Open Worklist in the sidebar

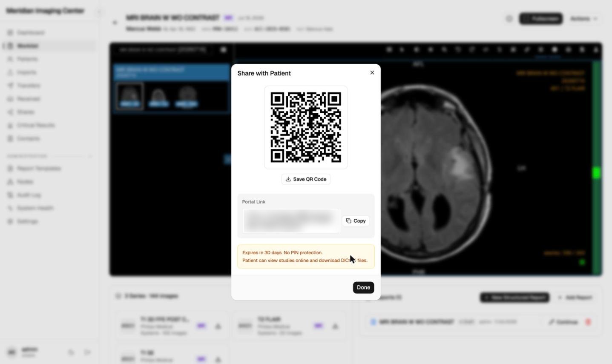point(28,46)
